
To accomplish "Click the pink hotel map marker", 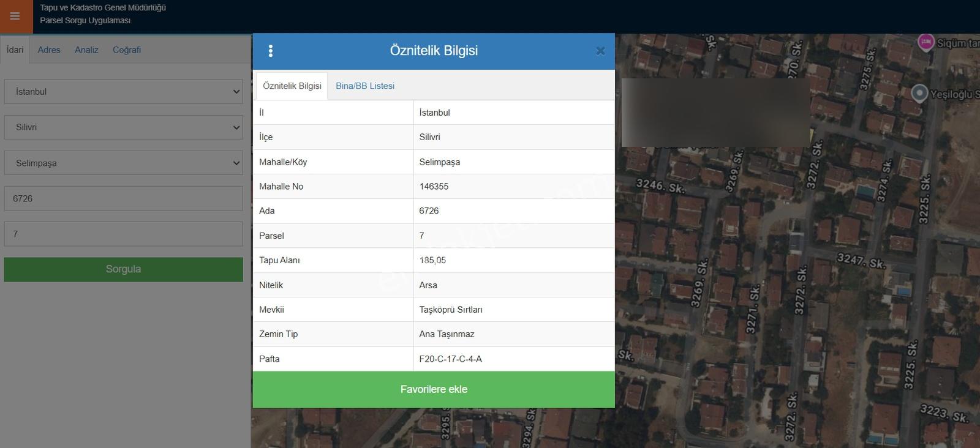I will pyautogui.click(x=925, y=42).
